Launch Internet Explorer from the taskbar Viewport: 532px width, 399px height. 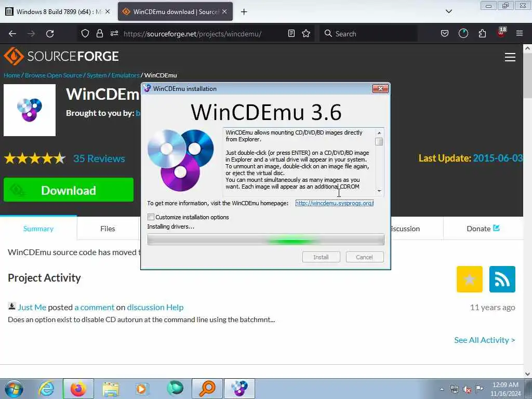(x=46, y=389)
